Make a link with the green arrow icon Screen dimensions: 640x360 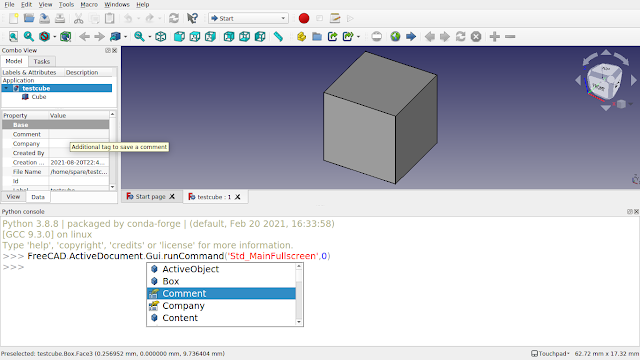332,37
